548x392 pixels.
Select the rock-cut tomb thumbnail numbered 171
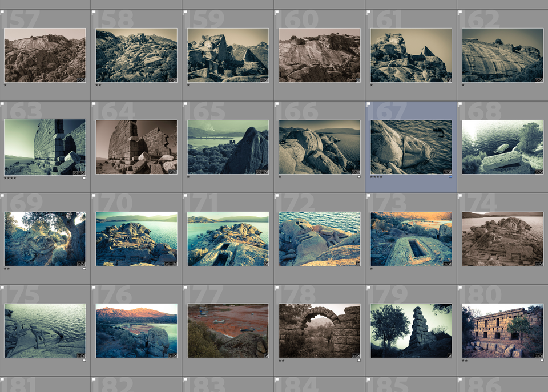[228, 239]
